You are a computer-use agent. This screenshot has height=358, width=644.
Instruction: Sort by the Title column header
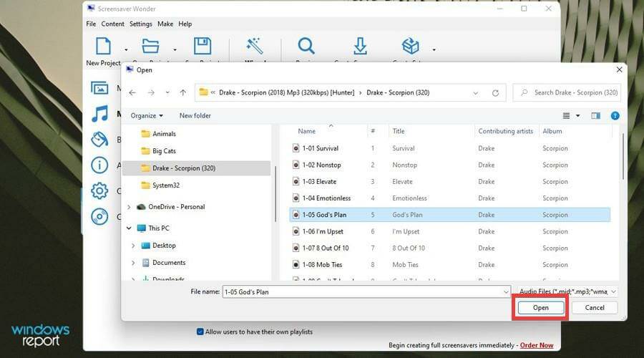(398, 131)
